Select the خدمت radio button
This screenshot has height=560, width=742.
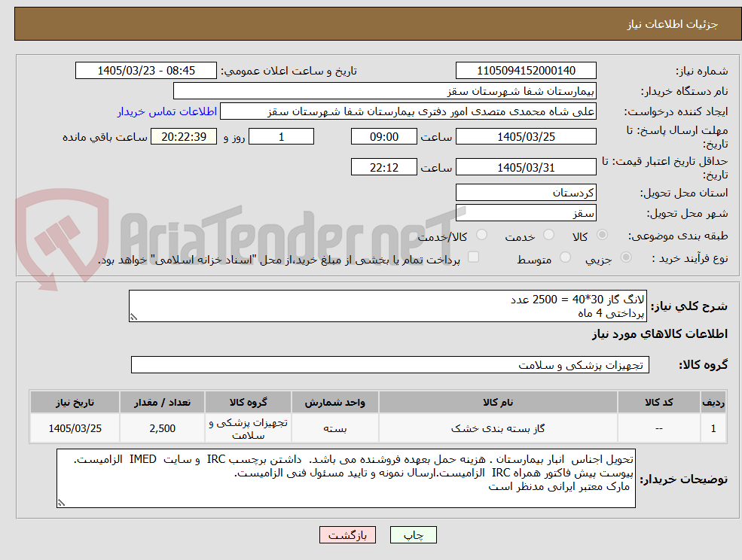pyautogui.click(x=548, y=235)
